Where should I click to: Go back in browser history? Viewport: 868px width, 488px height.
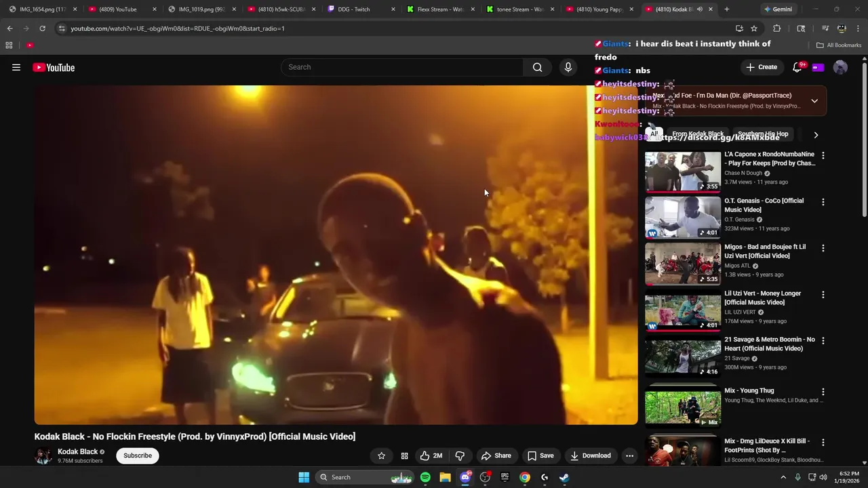[x=9, y=28]
